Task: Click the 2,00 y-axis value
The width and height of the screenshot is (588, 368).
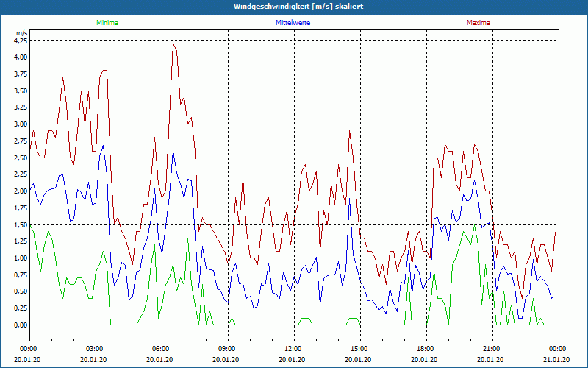Action: [21, 191]
